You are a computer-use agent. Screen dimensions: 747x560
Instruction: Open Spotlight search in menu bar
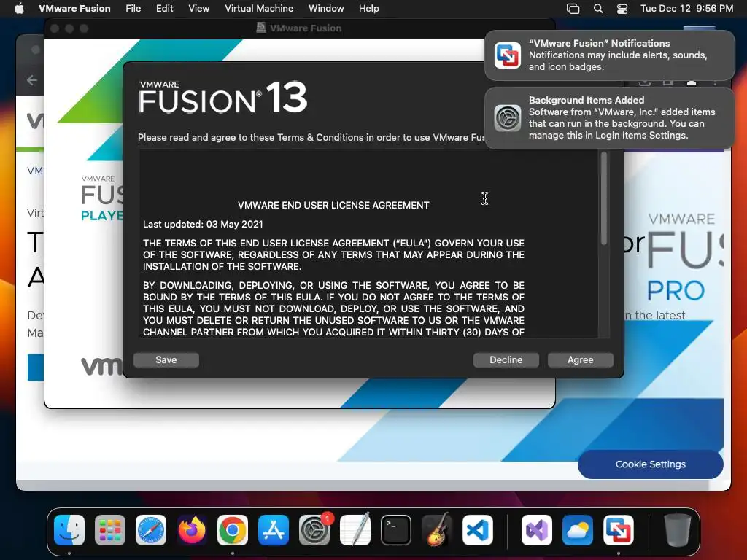click(x=598, y=8)
